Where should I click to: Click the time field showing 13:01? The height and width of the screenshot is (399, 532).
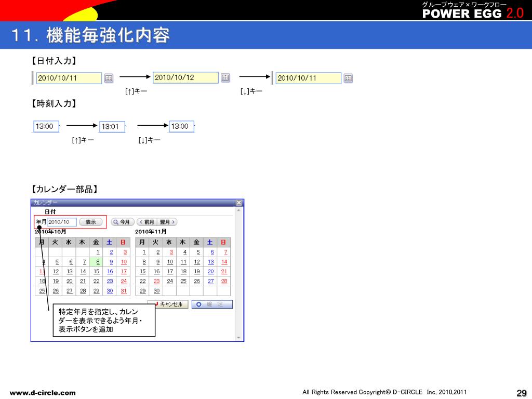(x=112, y=127)
